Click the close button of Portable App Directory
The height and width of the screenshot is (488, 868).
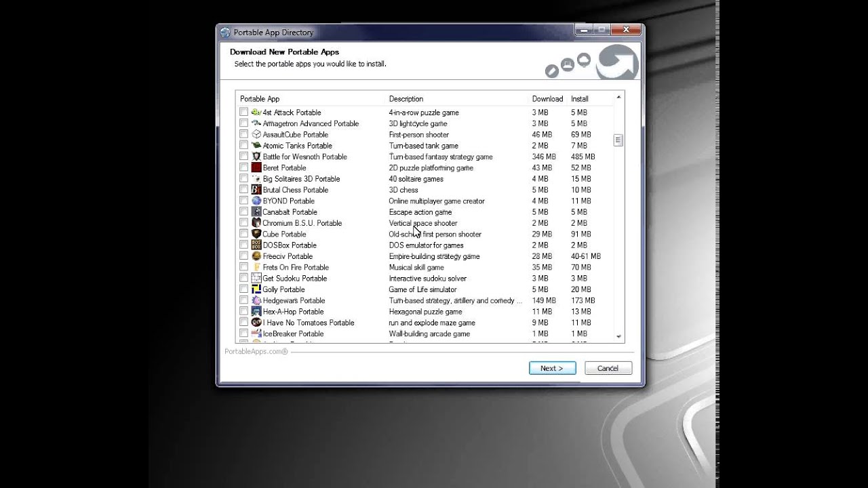(625, 30)
